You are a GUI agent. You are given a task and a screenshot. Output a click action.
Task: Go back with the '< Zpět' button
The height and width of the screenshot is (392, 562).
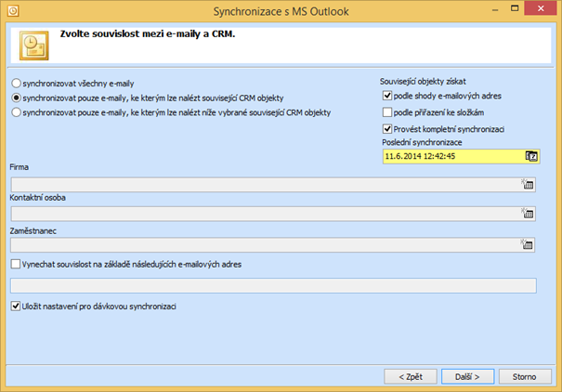point(411,376)
